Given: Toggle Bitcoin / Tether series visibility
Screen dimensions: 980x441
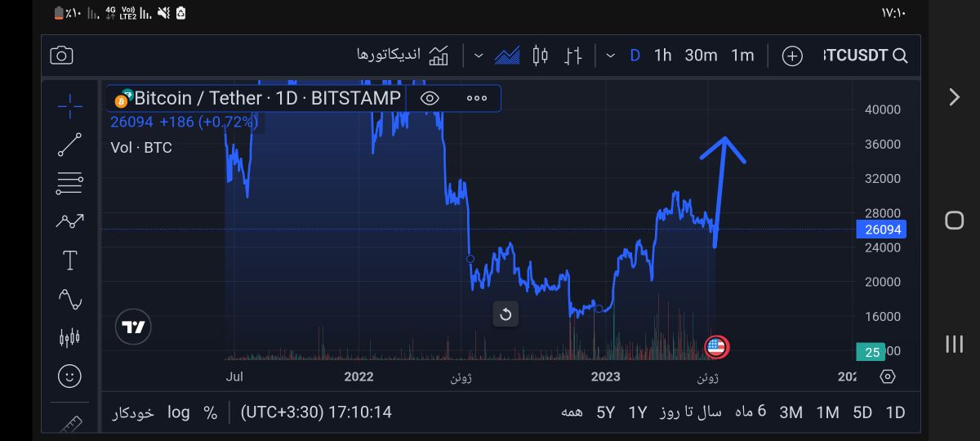Looking at the screenshot, I should coord(430,98).
